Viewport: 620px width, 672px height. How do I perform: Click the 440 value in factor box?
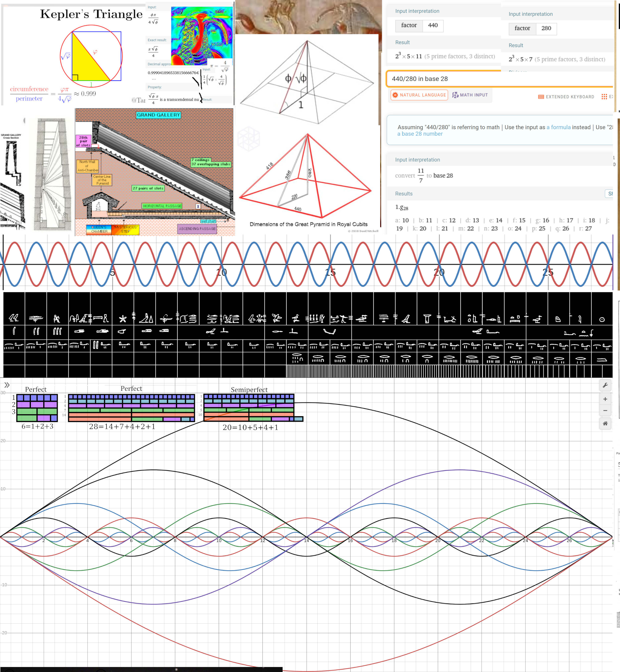coord(433,26)
